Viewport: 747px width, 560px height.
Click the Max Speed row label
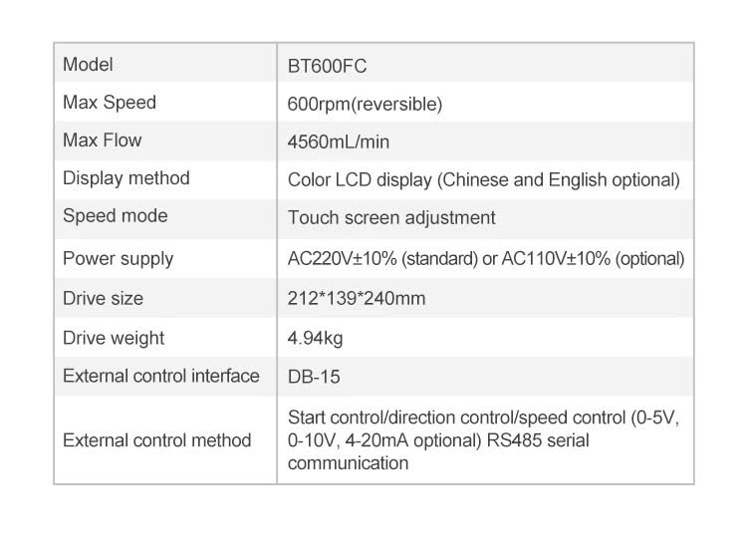pos(110,103)
